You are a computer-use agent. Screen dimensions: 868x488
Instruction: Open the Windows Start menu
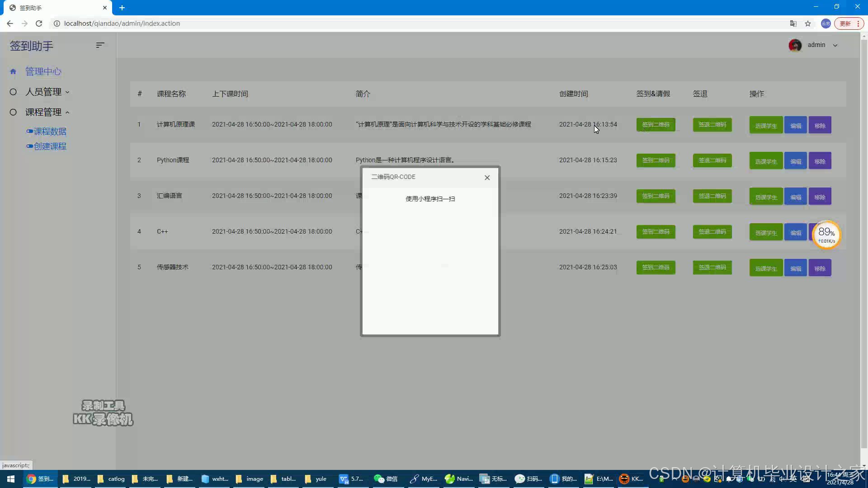point(11,479)
